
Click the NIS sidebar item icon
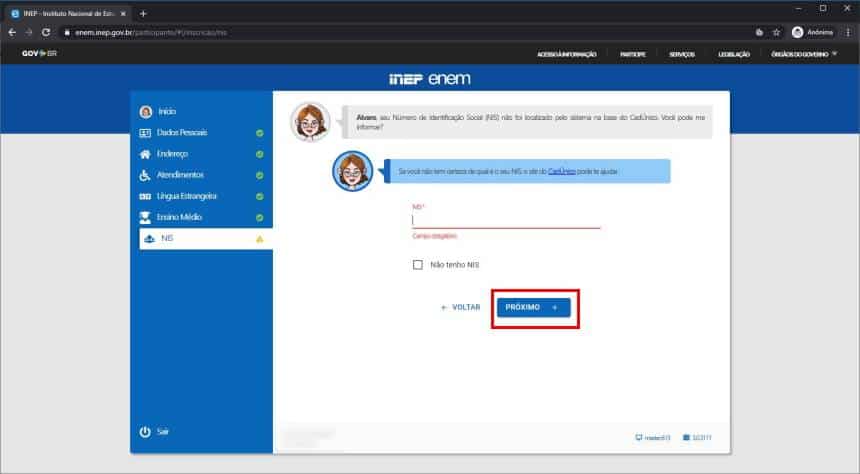[149, 239]
